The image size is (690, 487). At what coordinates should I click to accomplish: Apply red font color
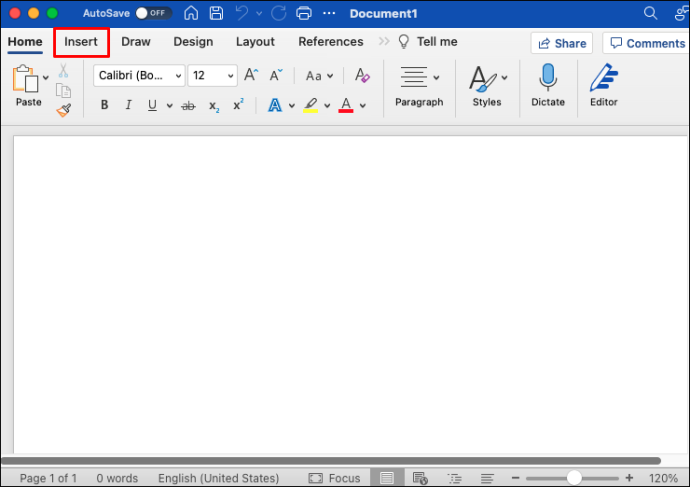[346, 105]
